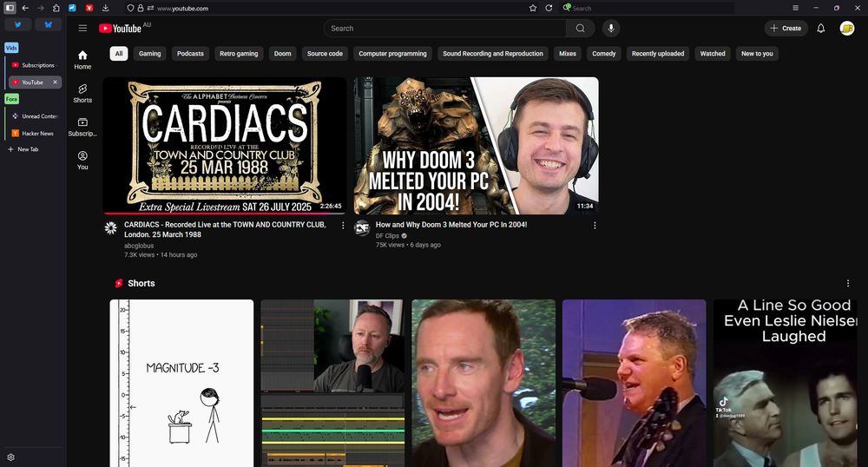Open the pinned Bluesky butterfly tab

click(48, 25)
